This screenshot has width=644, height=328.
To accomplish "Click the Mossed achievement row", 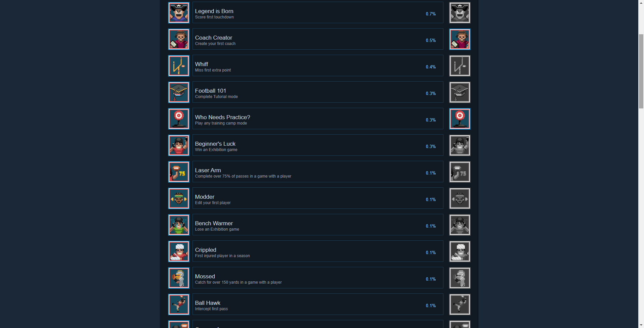I will (x=318, y=278).
